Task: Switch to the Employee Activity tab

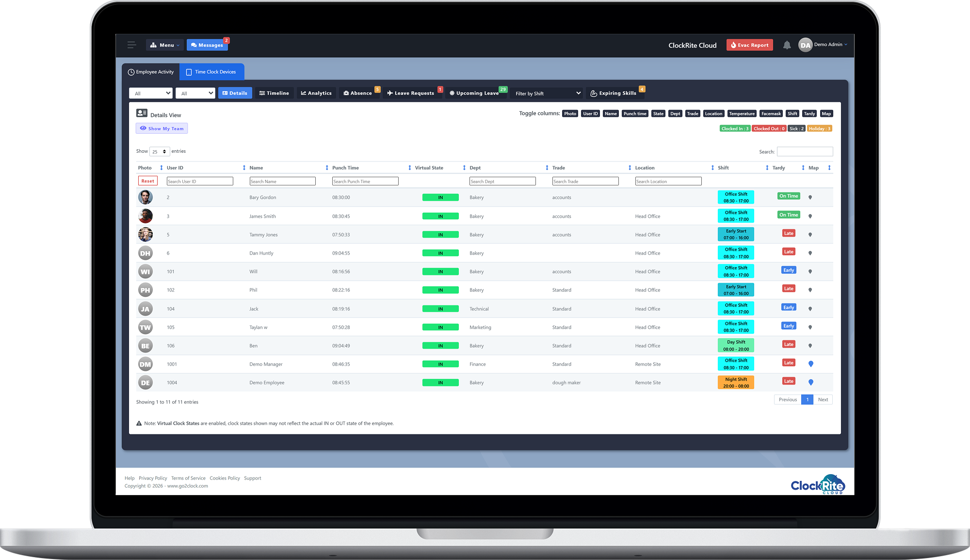Action: tap(151, 72)
